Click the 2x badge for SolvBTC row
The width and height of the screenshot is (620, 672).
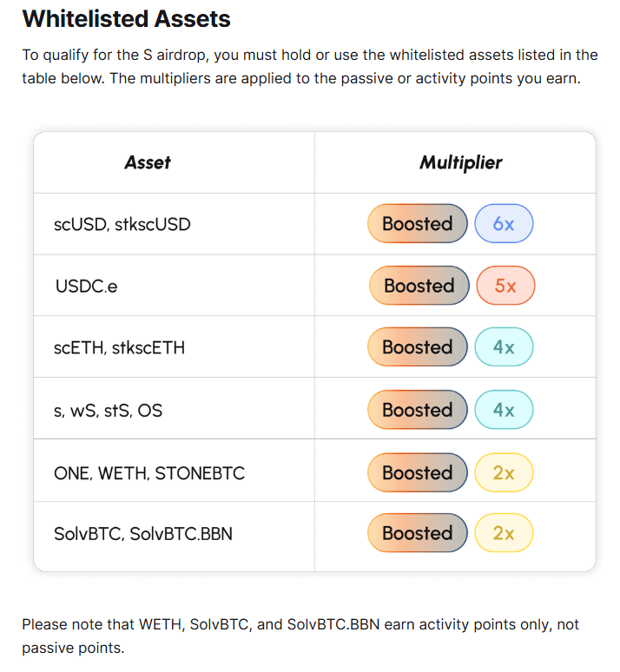pyautogui.click(x=504, y=533)
